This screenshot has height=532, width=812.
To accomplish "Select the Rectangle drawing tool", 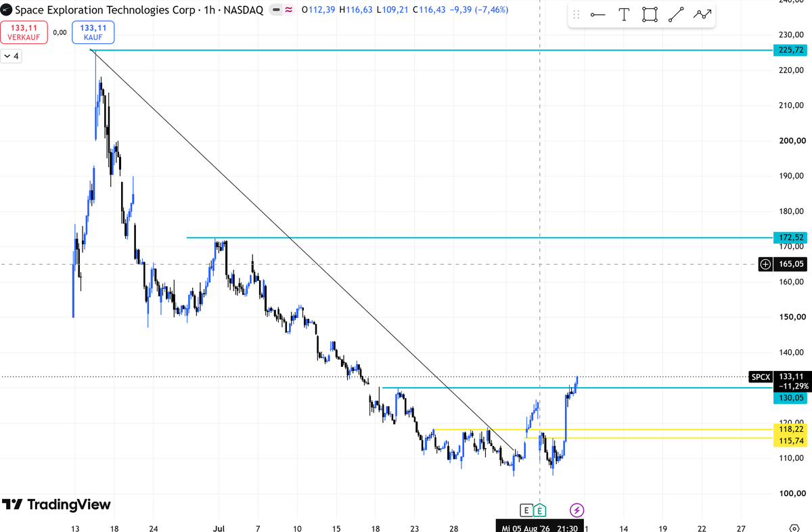I will 650,15.
